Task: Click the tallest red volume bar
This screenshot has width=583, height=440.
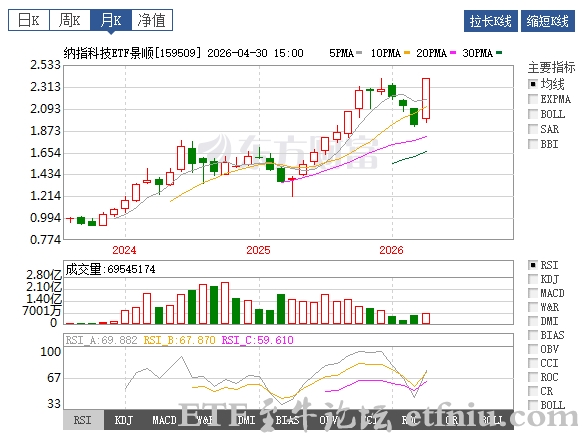Action: 225,303
